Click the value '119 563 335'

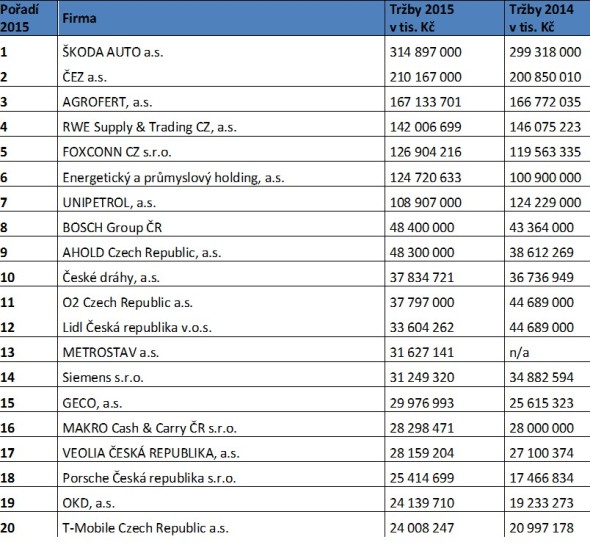tap(545, 152)
